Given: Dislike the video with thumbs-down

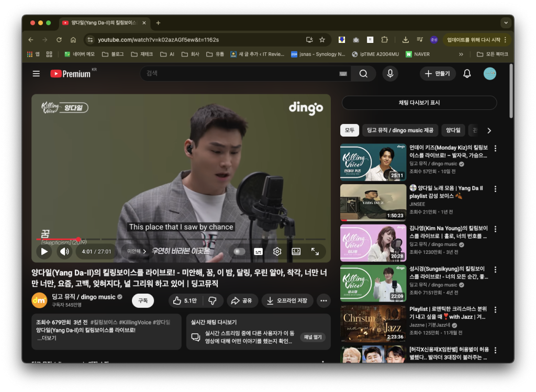Looking at the screenshot, I should point(213,300).
